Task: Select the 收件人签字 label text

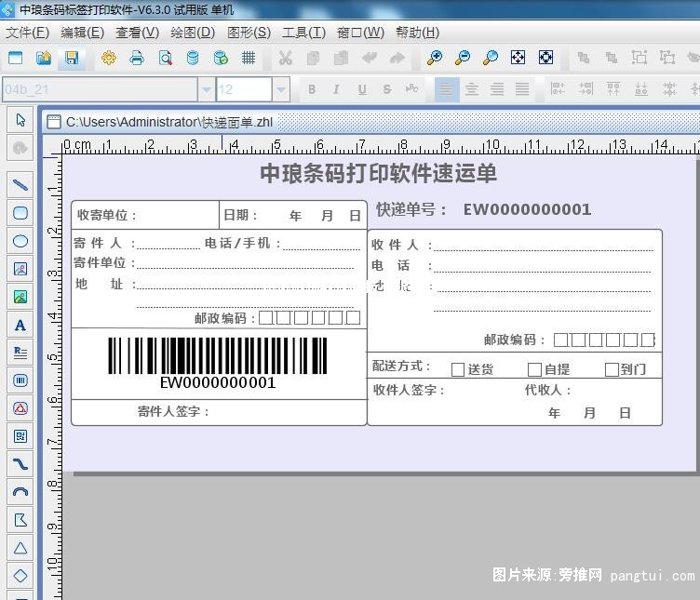Action: (409, 390)
